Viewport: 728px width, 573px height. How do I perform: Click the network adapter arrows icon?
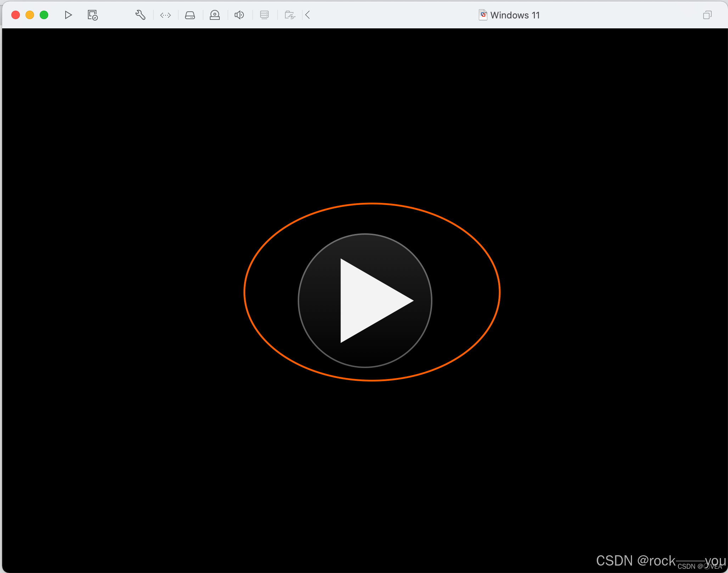tap(166, 15)
